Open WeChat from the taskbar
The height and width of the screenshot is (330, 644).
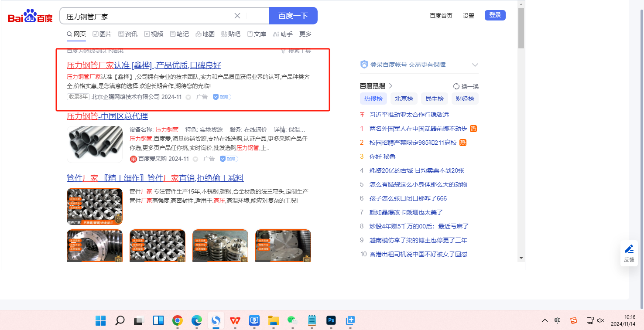[x=292, y=321]
